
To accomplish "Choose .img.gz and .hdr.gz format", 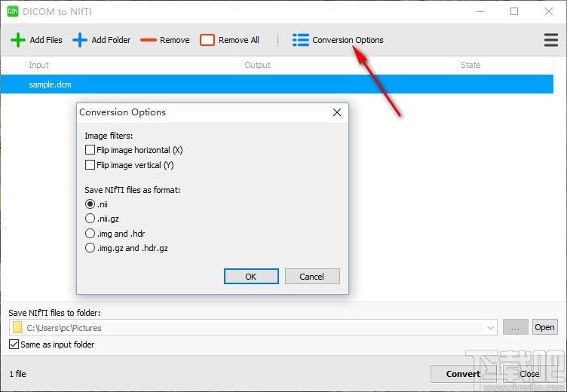I will (90, 248).
